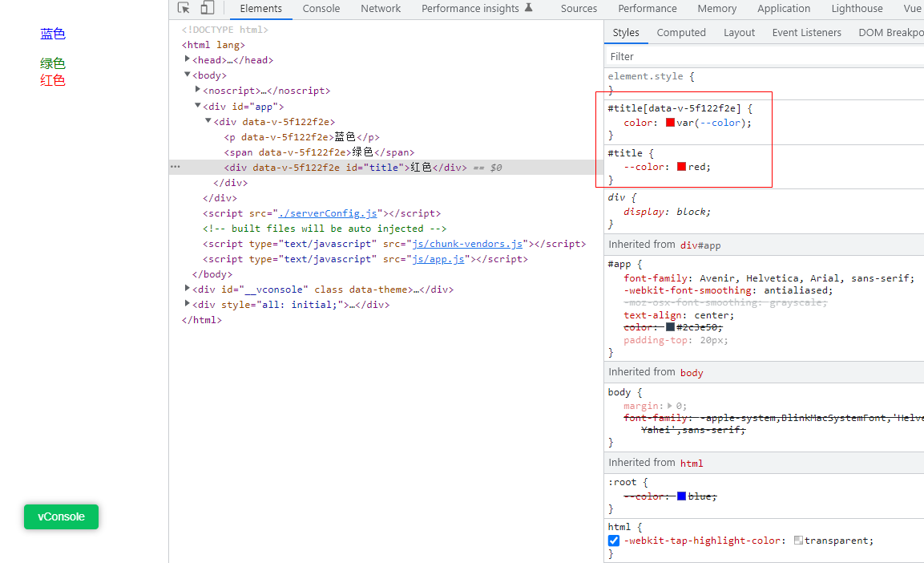Click body in the Inherited from header
Viewport: 924px width, 563px height.
[692, 373]
